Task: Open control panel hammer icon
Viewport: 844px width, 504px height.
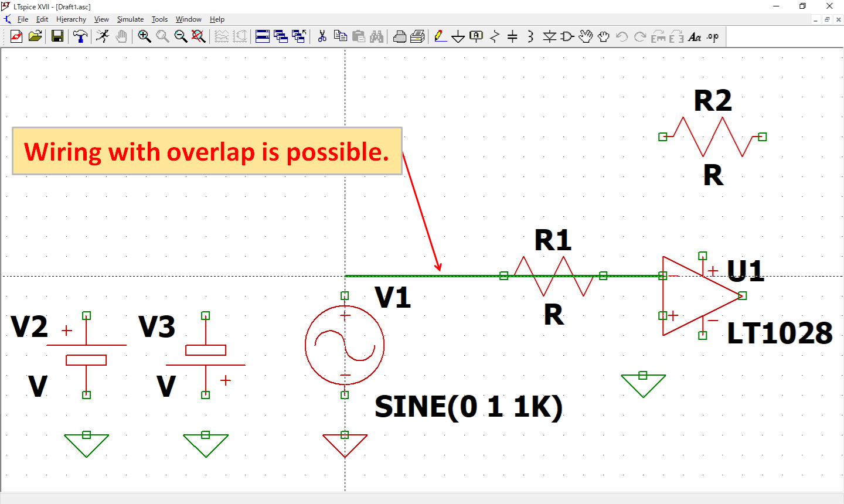Action: pos(80,36)
